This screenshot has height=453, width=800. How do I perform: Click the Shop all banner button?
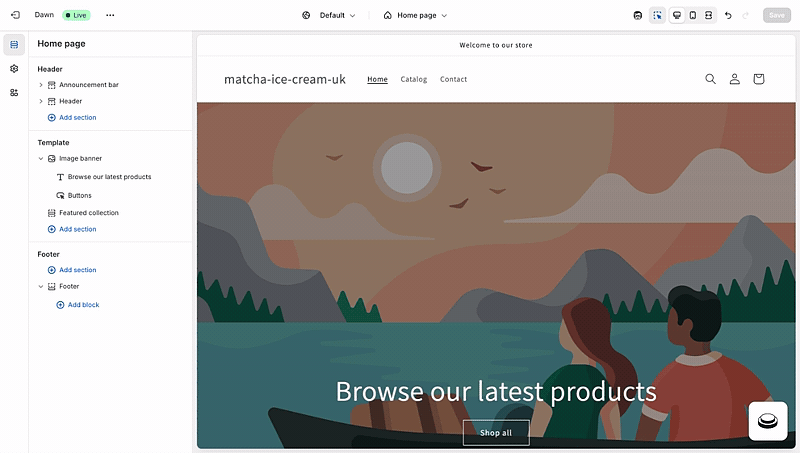coord(496,433)
